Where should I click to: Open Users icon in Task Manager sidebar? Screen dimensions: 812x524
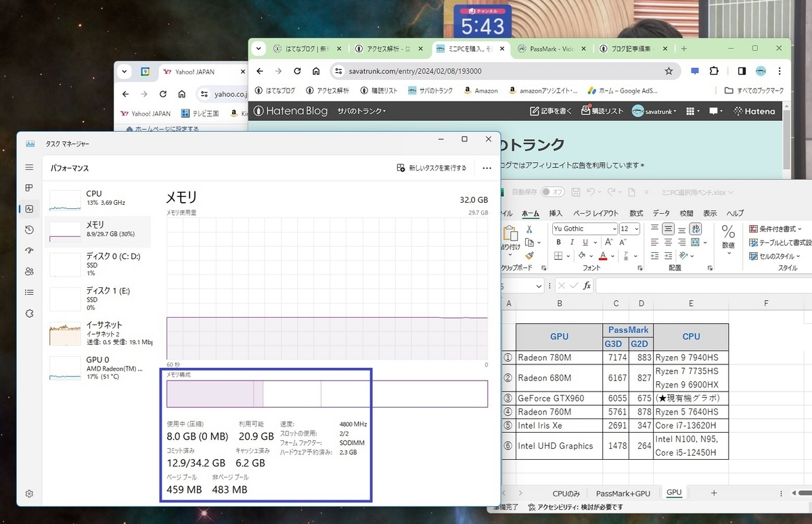pyautogui.click(x=29, y=271)
